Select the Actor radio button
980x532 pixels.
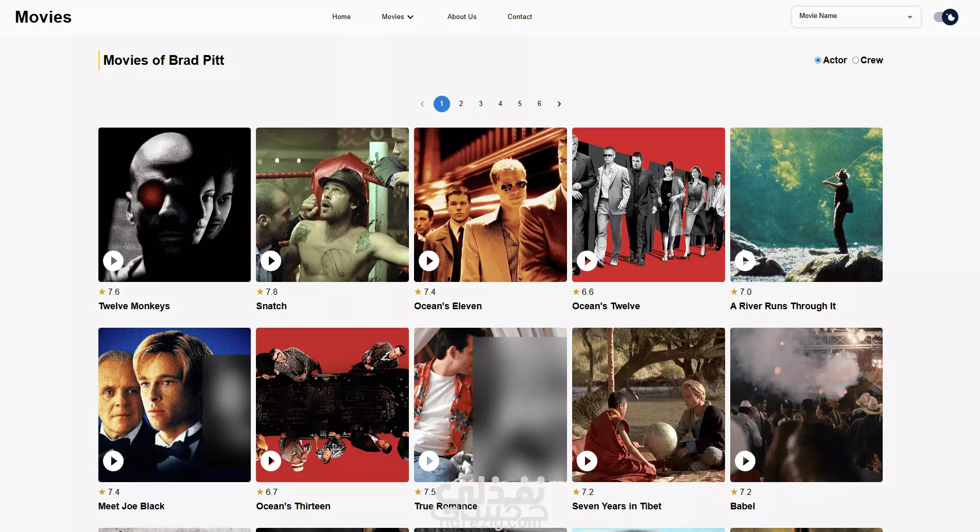818,60
